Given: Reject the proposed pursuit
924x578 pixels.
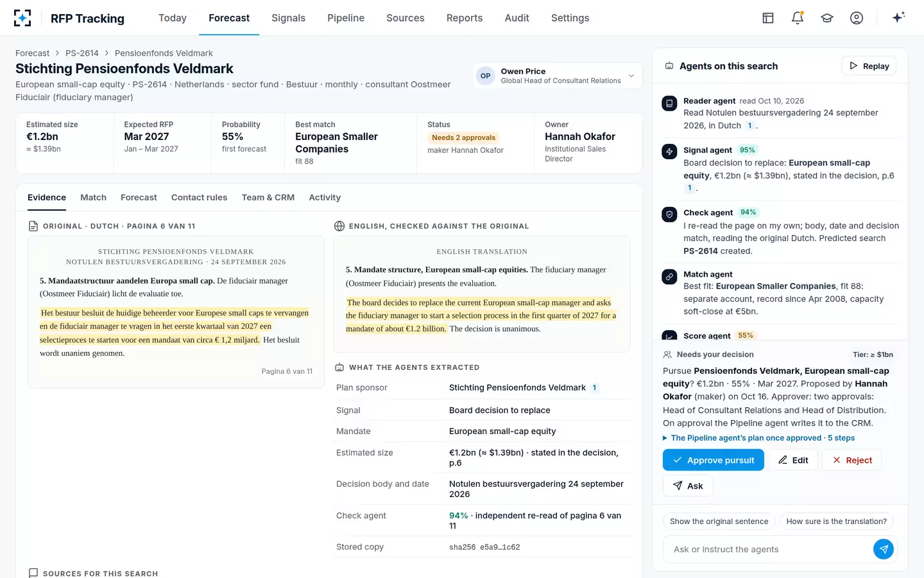Looking at the screenshot, I should [x=851, y=460].
